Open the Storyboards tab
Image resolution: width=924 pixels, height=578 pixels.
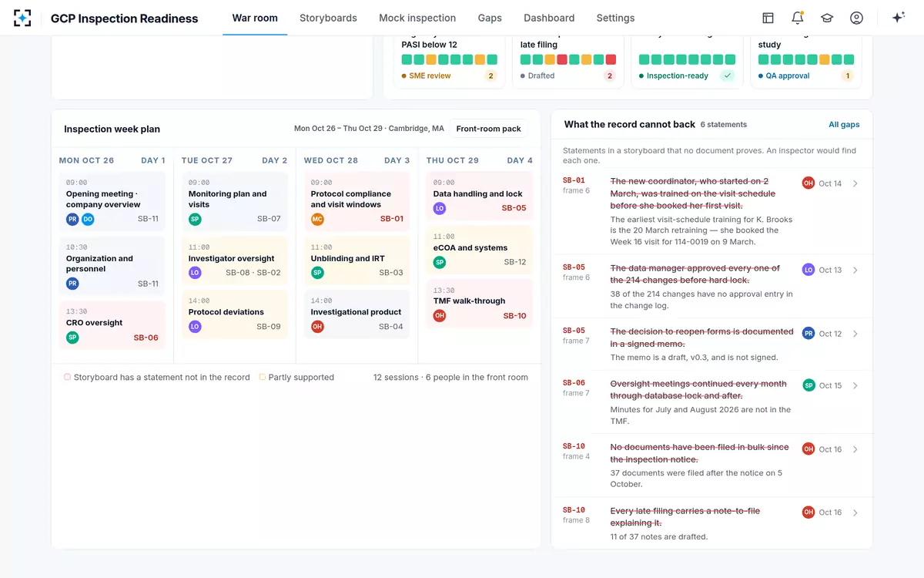click(328, 18)
